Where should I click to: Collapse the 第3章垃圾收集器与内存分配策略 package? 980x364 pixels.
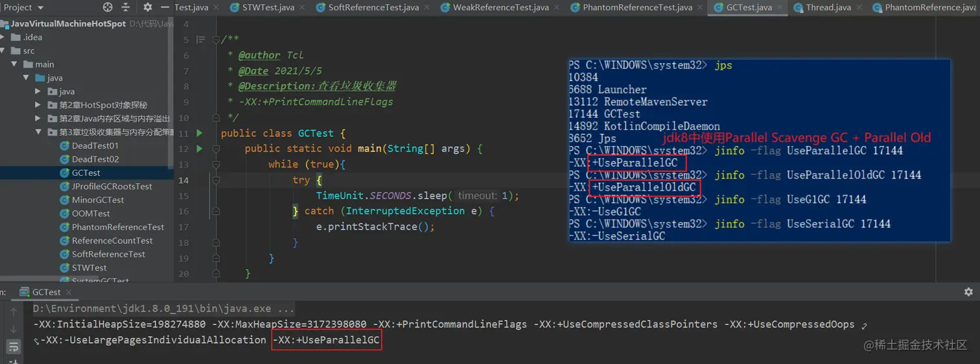[x=38, y=132]
